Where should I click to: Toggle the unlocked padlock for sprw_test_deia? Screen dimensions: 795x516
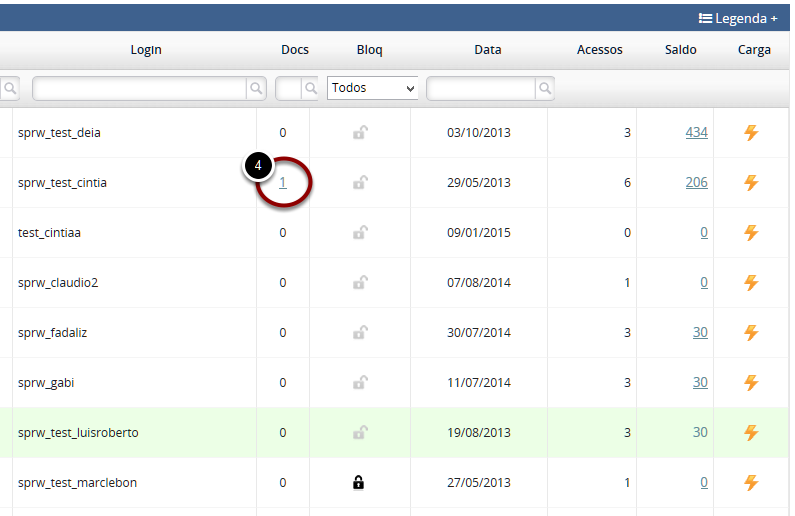coord(359,133)
